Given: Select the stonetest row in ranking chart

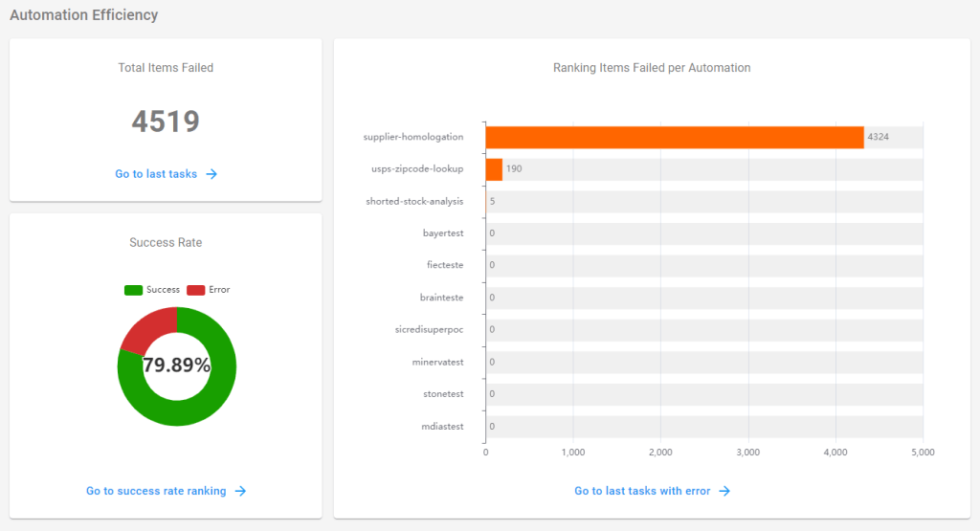Looking at the screenshot, I should click(x=704, y=394).
